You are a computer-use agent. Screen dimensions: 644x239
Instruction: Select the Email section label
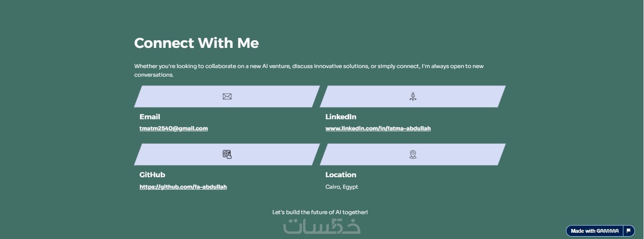[150, 117]
